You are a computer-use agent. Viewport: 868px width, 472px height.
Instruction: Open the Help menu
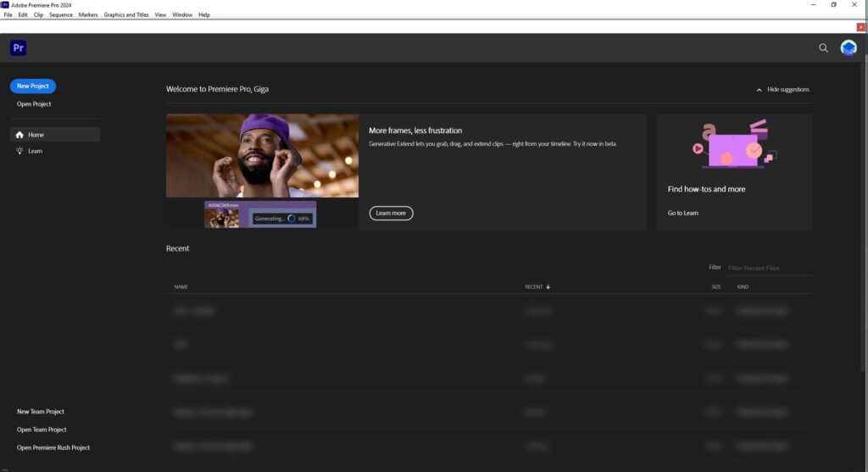tap(204, 15)
